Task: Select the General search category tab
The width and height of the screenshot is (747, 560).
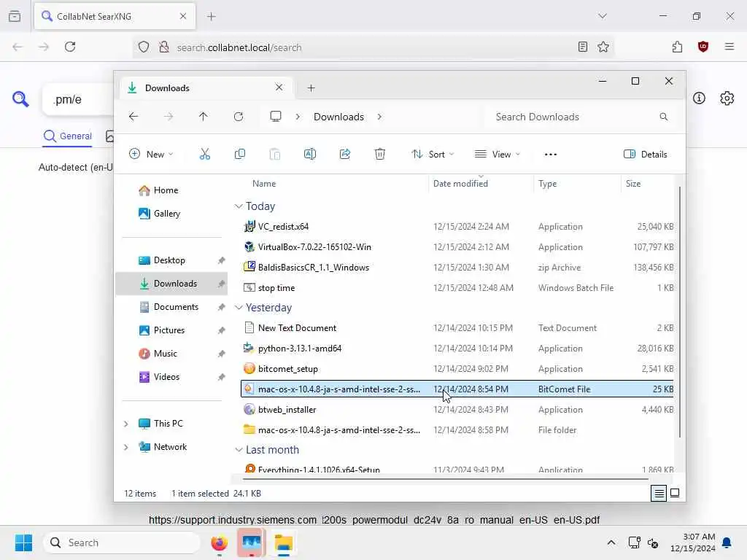Action: coord(67,136)
